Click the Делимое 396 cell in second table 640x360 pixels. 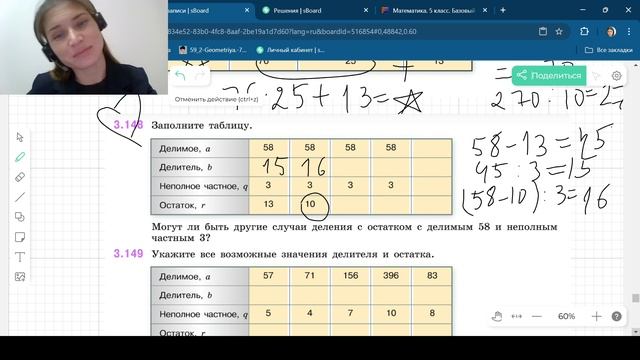(x=391, y=276)
